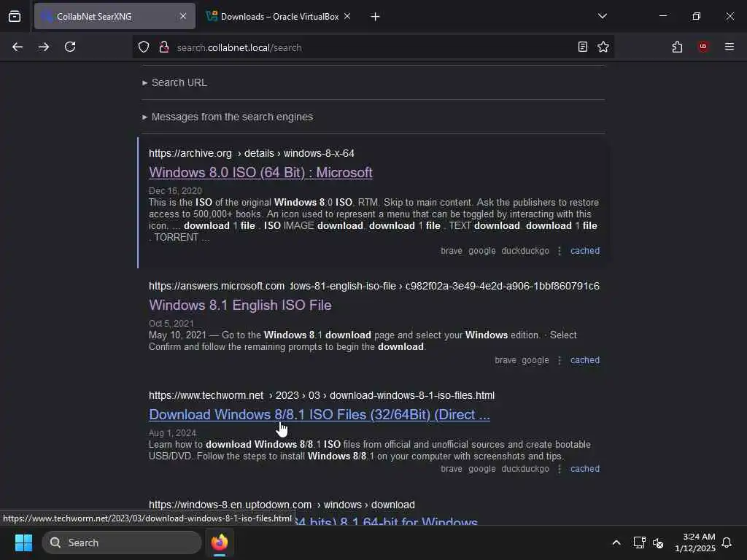The image size is (747, 560).
Task: View site security lock icon
Action: click(164, 47)
